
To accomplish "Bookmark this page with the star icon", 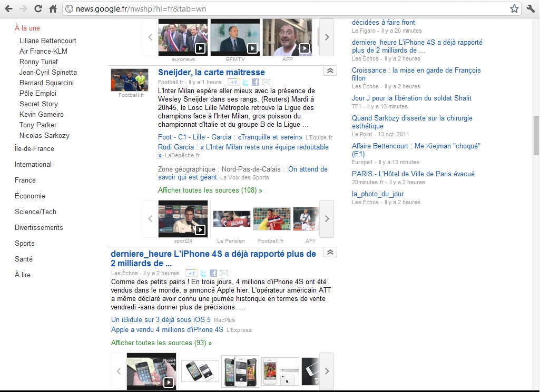I will (x=514, y=8).
